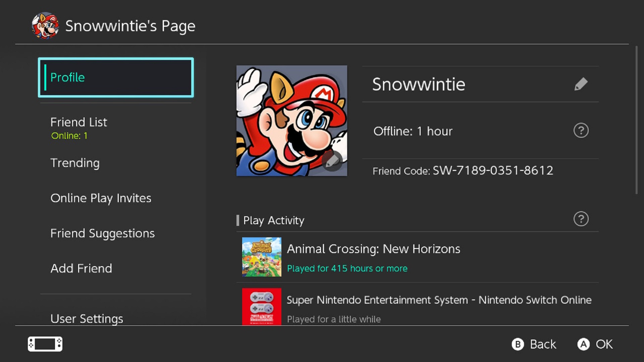
Task: Select the A OK button icon
Action: coord(584,344)
